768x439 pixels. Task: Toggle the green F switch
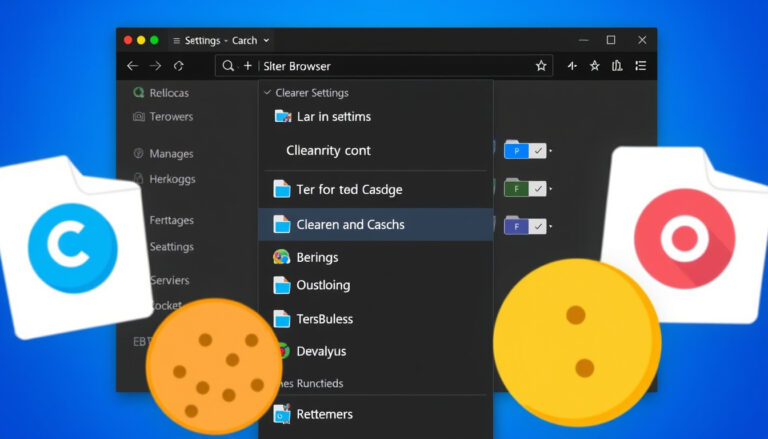coord(525,188)
